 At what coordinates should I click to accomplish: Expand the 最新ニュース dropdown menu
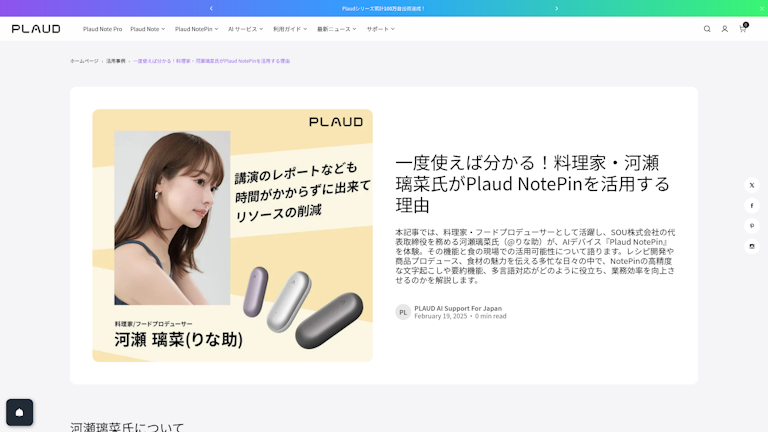click(x=336, y=29)
